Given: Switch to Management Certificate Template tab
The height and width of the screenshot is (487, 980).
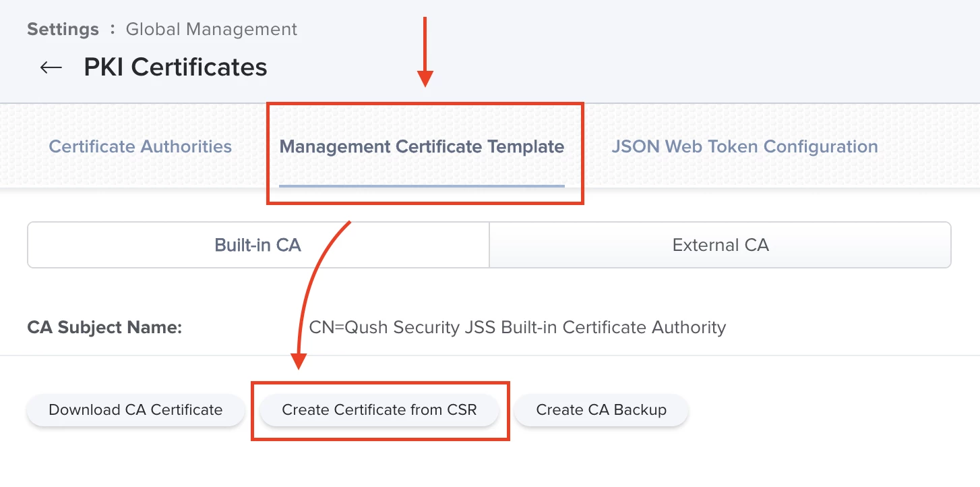Looking at the screenshot, I should 422,146.
